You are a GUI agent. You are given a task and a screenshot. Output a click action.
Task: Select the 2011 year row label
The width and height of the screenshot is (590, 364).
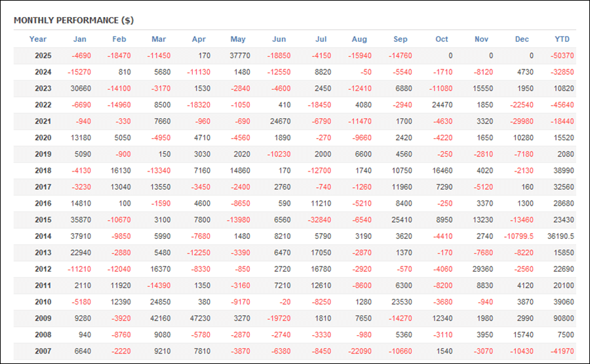[x=43, y=285]
